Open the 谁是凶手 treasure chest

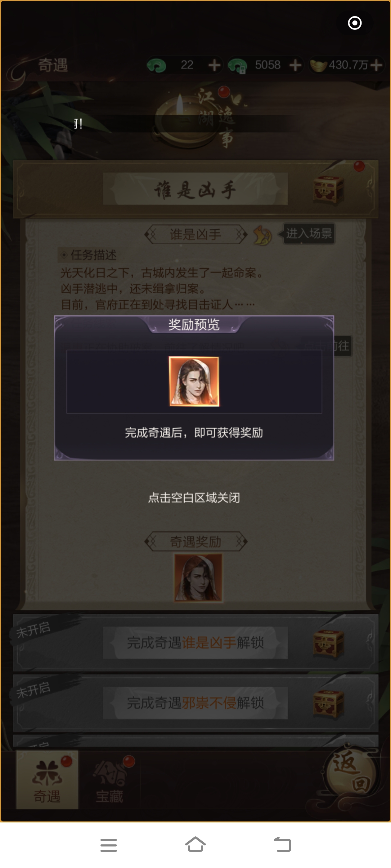(329, 190)
